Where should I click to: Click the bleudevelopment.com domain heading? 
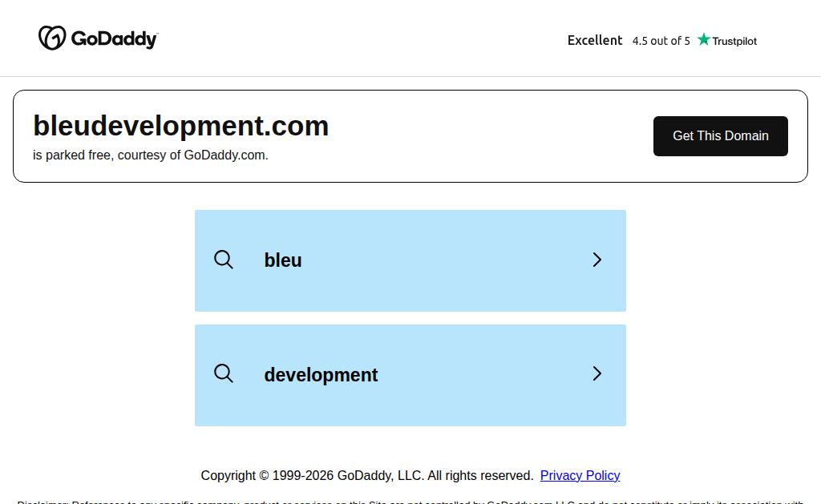click(x=180, y=126)
